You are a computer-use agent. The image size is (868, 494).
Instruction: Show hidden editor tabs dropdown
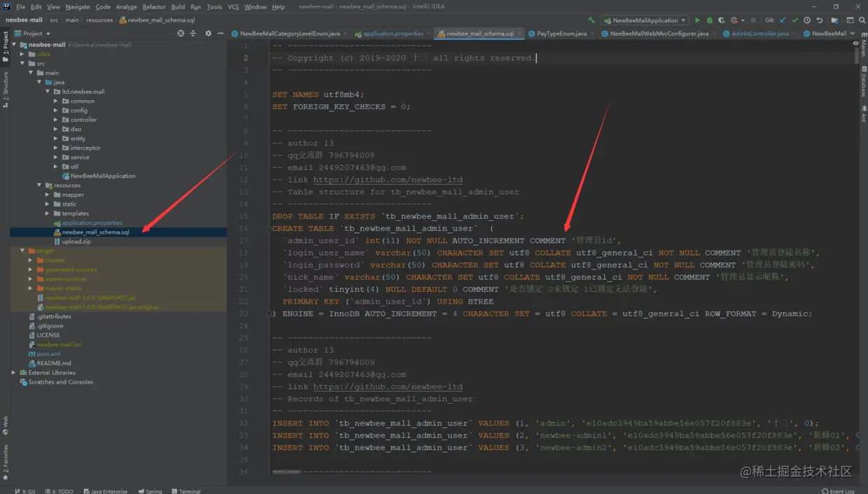point(853,33)
